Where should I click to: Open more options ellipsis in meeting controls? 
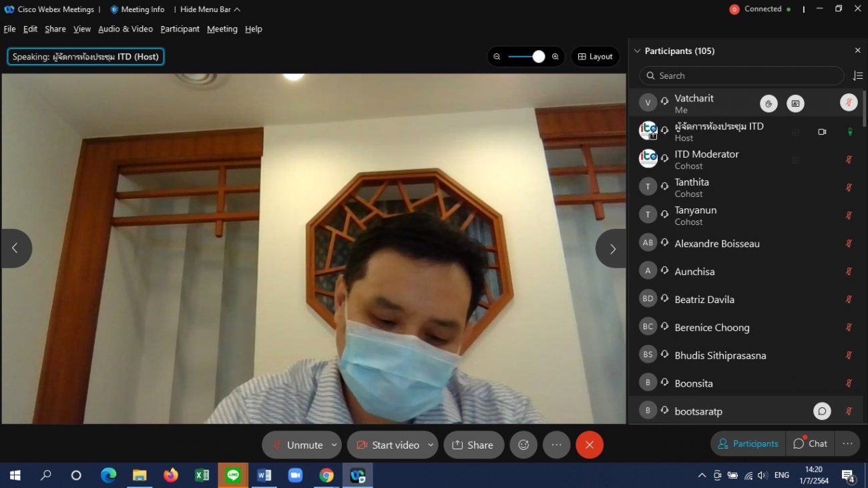click(556, 445)
